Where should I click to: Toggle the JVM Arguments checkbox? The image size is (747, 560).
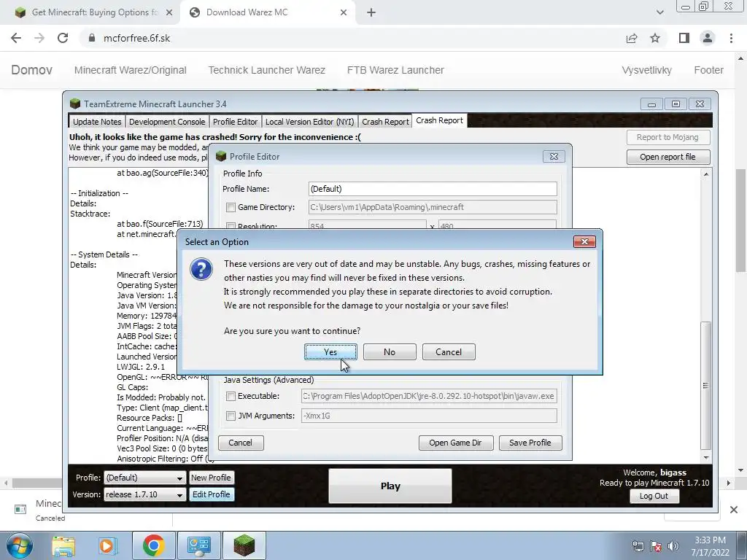coord(231,416)
